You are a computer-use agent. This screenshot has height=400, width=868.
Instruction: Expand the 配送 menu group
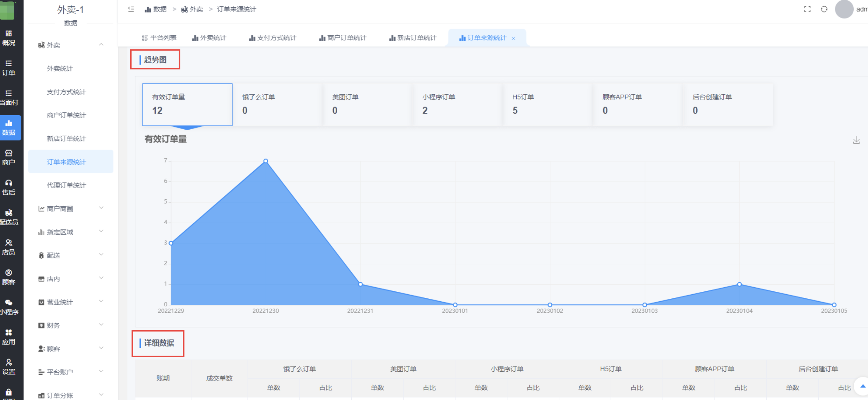point(71,255)
